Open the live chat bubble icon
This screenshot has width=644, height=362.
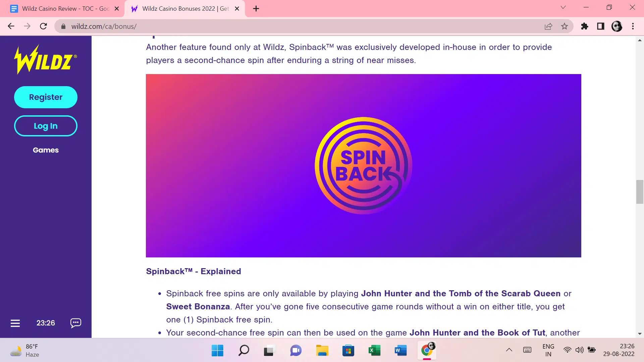[76, 323]
